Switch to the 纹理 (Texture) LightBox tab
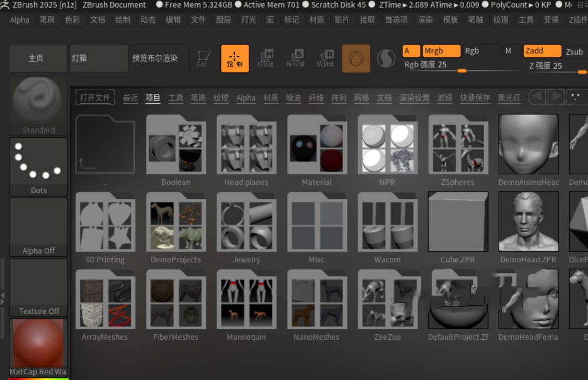 [221, 98]
